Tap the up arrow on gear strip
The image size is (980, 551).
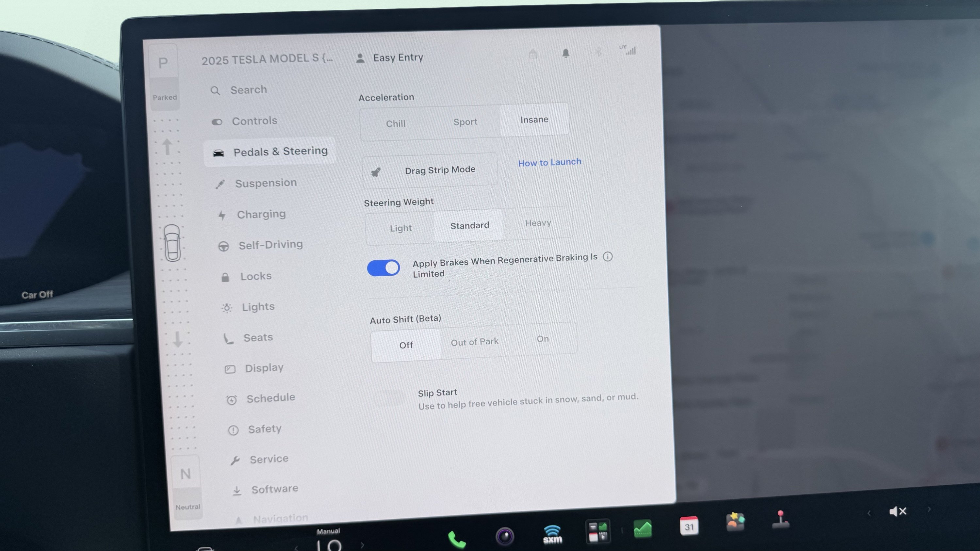(167, 147)
